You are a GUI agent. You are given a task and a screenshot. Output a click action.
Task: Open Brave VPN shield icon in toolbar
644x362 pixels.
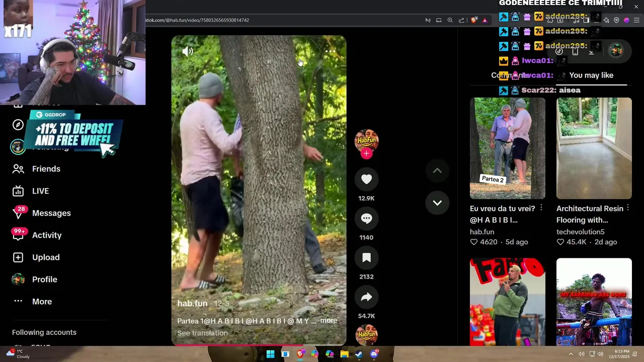coord(616,20)
